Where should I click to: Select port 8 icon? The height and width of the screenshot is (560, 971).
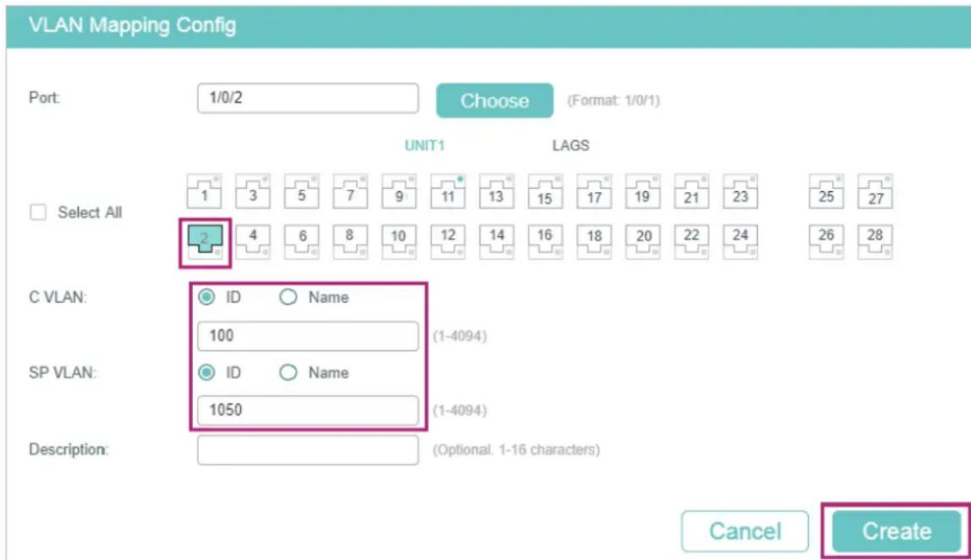pos(350,241)
